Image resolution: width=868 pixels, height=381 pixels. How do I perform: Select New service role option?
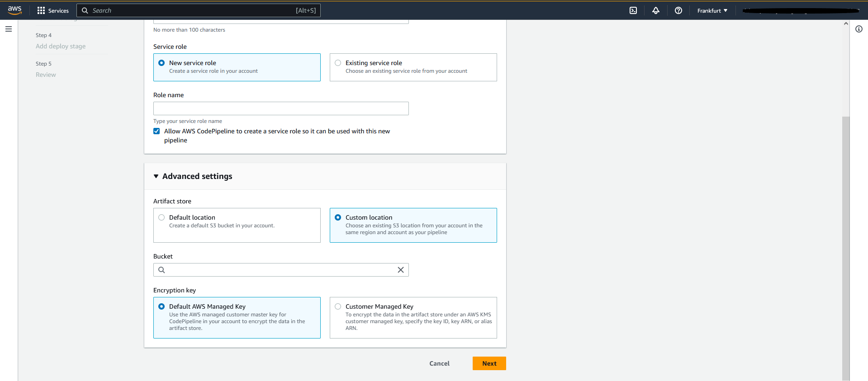[237, 67]
